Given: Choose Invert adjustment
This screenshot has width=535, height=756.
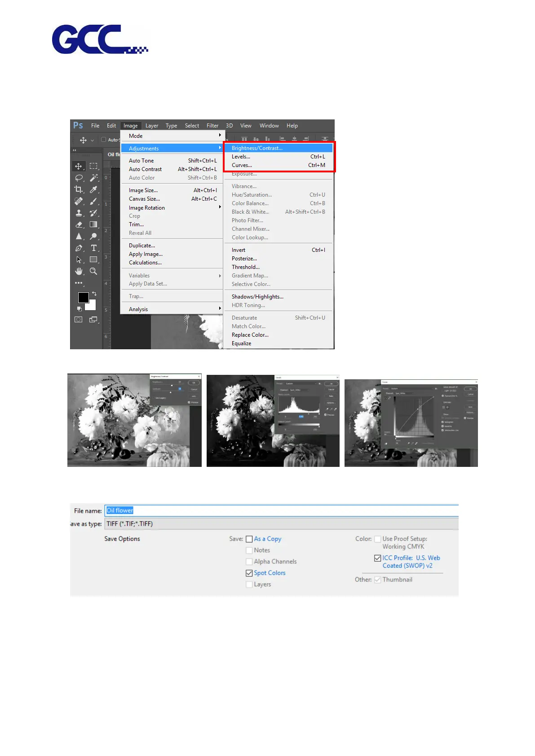Looking at the screenshot, I should pos(279,250).
